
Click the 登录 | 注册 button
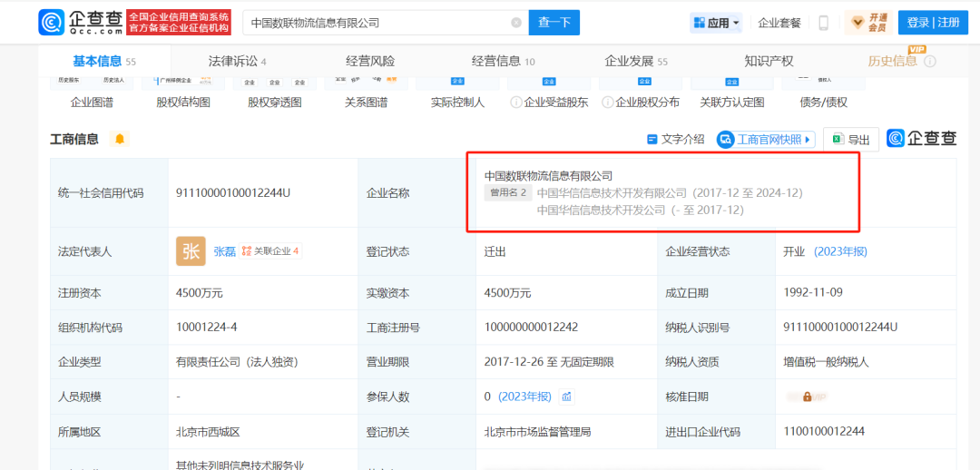[933, 23]
